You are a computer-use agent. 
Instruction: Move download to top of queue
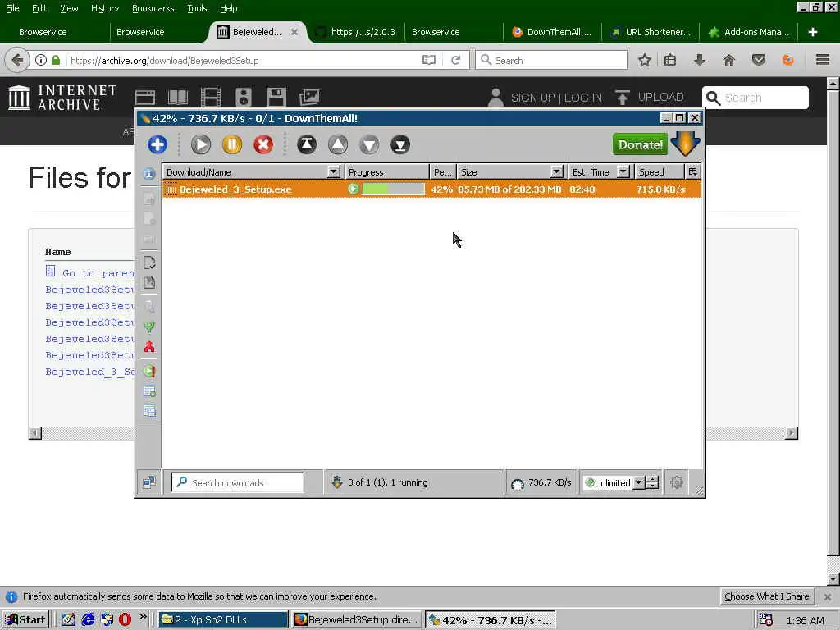coord(307,144)
